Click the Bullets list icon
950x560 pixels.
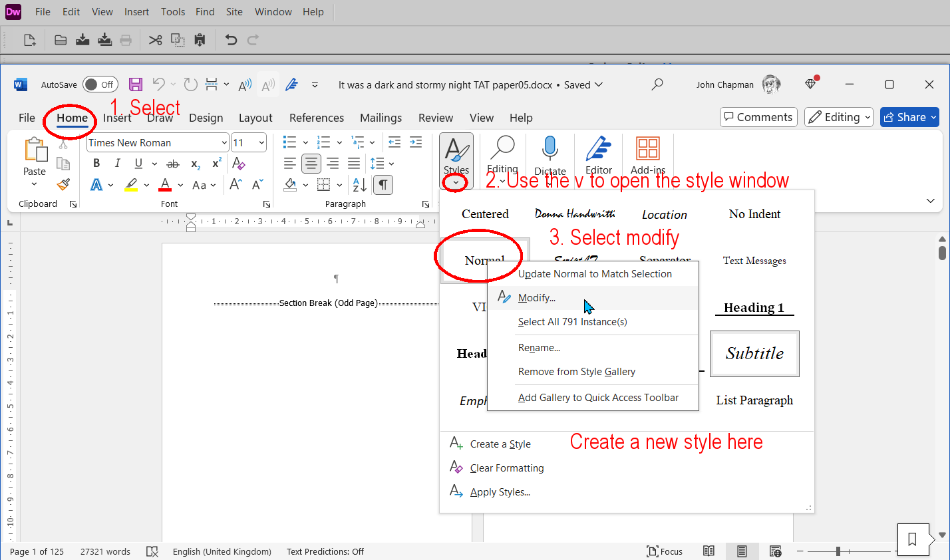point(289,142)
